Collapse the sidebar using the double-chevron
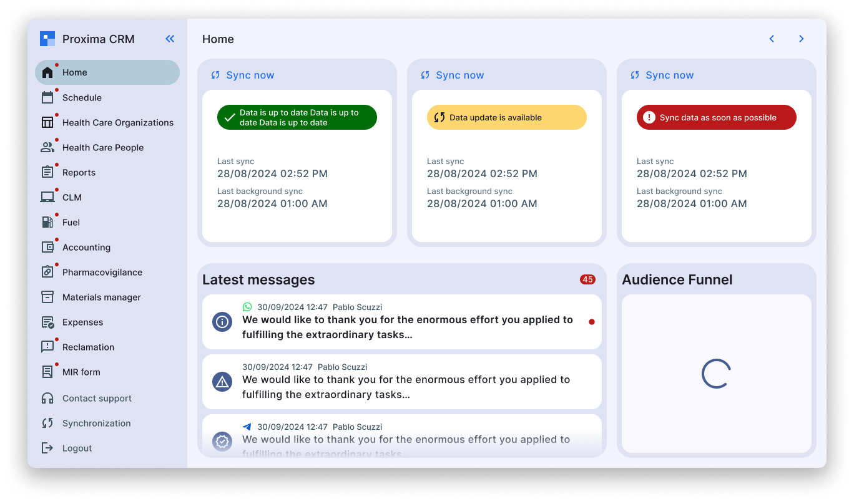 coord(170,38)
